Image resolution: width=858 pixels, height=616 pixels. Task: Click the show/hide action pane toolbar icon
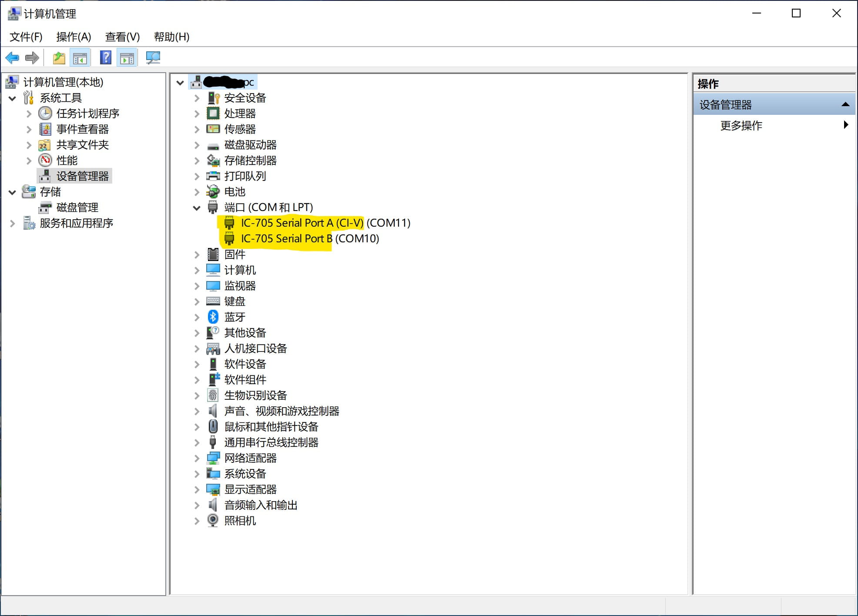(x=127, y=58)
